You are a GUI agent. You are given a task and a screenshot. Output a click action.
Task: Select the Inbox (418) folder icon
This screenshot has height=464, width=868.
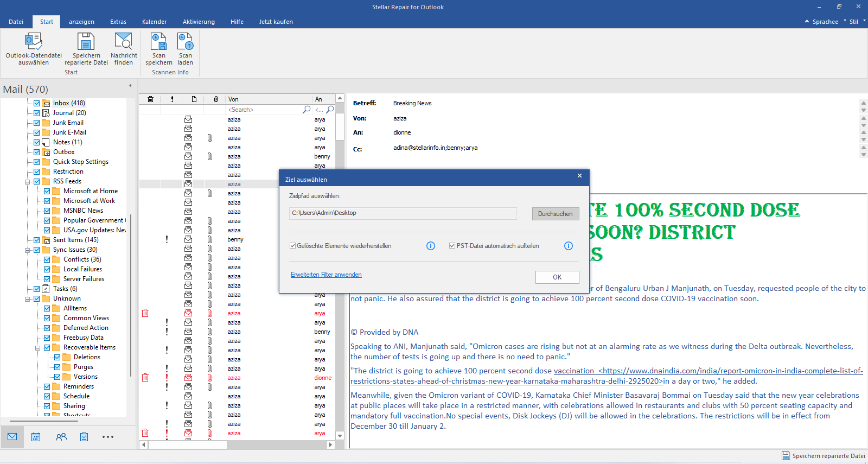(x=46, y=103)
